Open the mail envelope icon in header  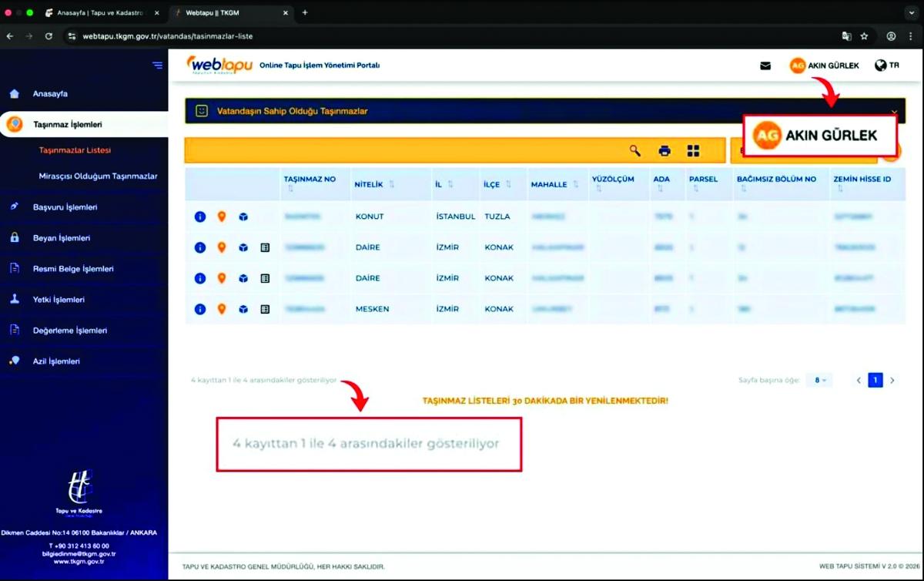coord(765,66)
